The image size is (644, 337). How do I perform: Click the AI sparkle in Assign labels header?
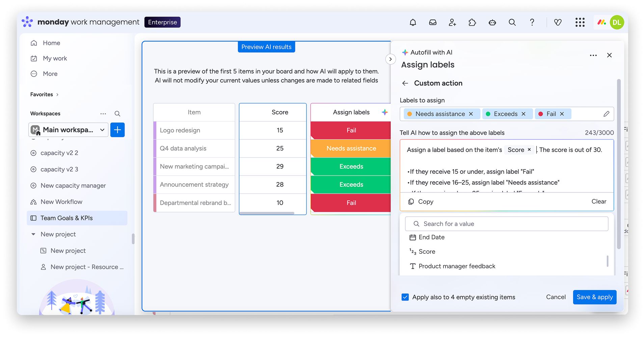pyautogui.click(x=384, y=112)
